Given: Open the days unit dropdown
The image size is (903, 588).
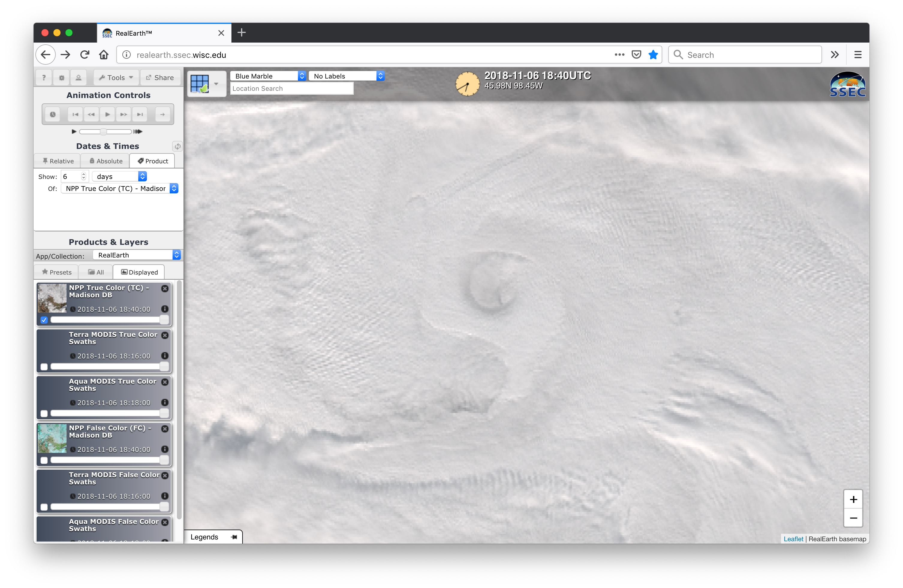Looking at the screenshot, I should tap(119, 177).
